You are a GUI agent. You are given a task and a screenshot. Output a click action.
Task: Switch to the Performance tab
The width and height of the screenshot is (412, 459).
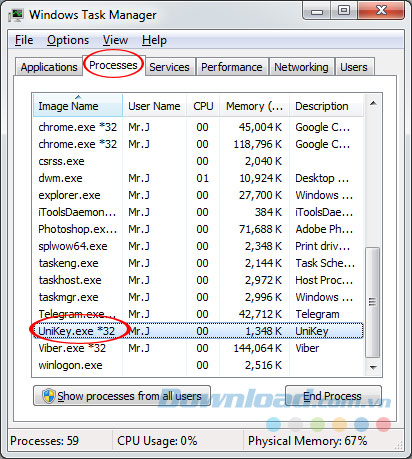click(x=232, y=67)
